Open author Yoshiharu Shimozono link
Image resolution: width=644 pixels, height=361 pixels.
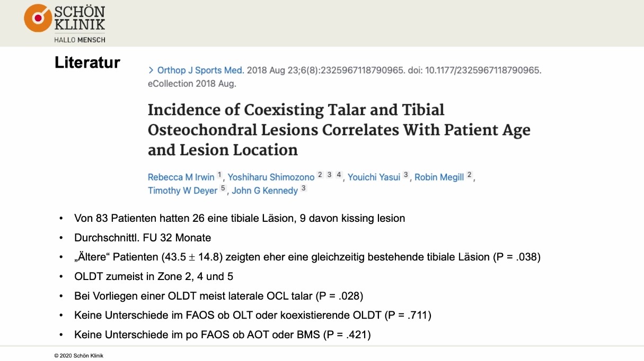coord(271,177)
